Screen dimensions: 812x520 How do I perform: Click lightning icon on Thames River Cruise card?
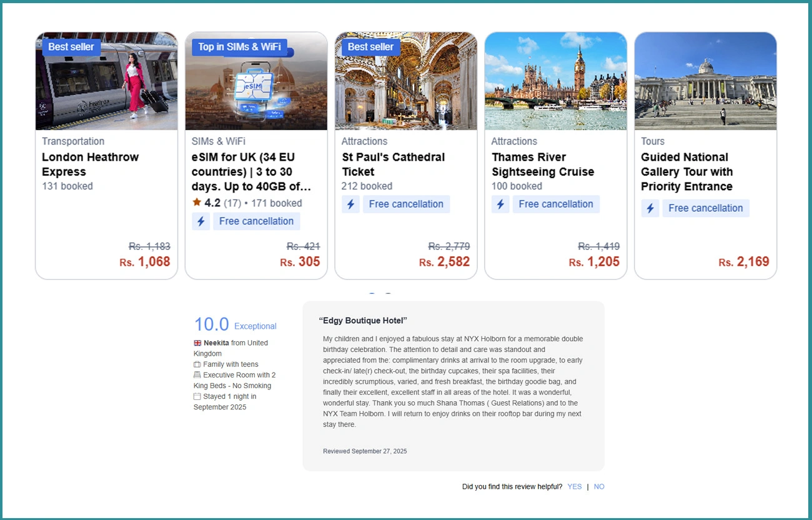tap(500, 204)
